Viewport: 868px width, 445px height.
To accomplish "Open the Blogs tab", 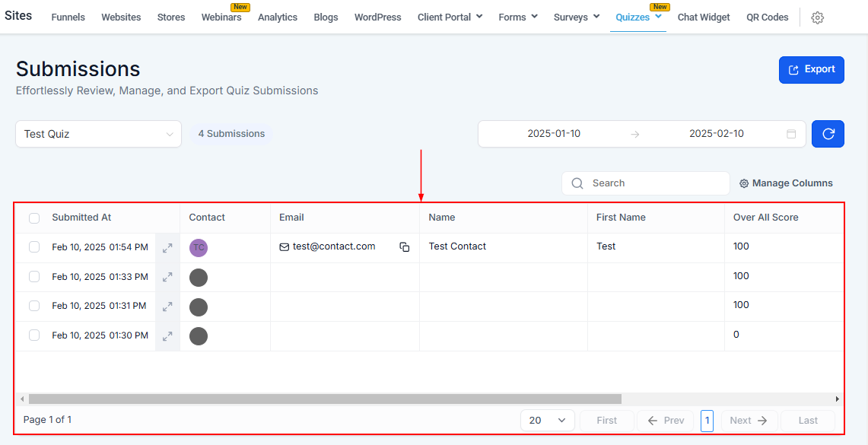I will pyautogui.click(x=326, y=17).
